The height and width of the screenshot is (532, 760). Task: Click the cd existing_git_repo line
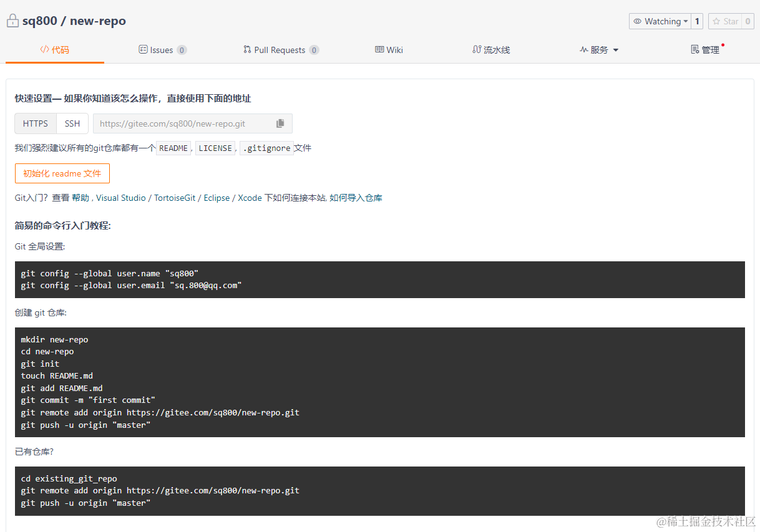point(69,479)
